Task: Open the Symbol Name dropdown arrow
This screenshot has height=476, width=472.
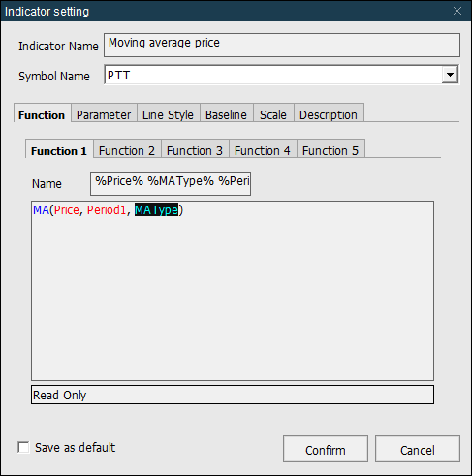Action: coord(450,75)
